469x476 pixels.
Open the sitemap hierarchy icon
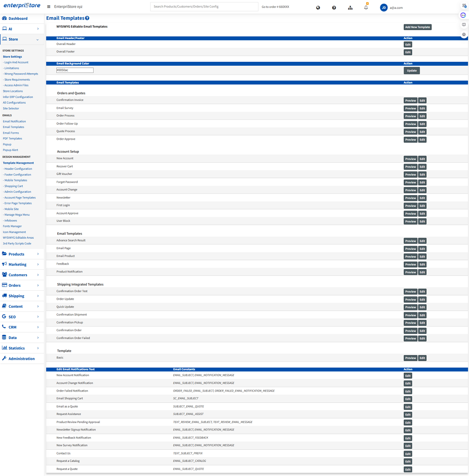pyautogui.click(x=350, y=8)
